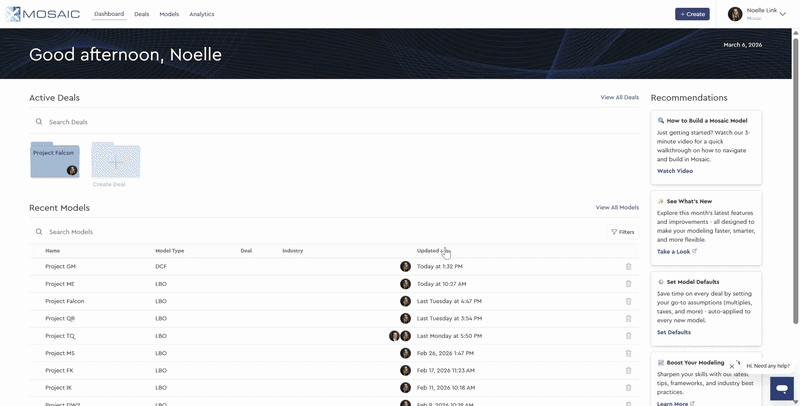Image resolution: width=800 pixels, height=406 pixels.
Task: Open the Filters option for models
Action: 622,232
